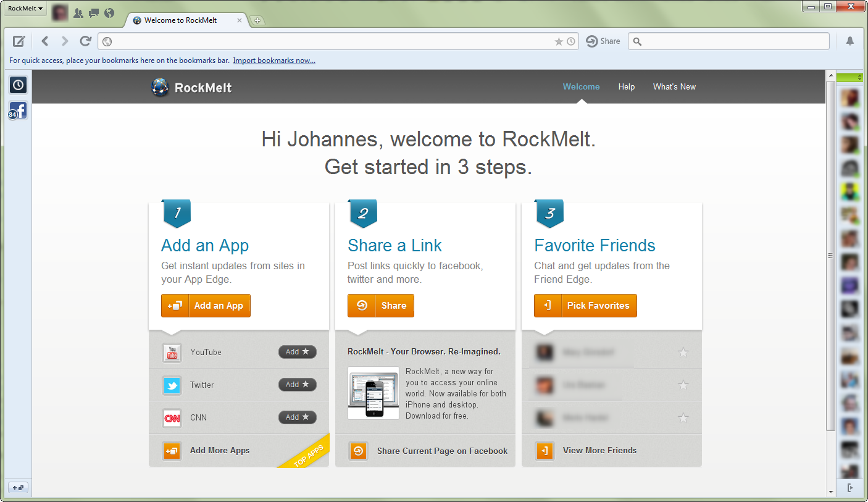
Task: Open view-later clock icon in the address bar
Action: pos(571,41)
